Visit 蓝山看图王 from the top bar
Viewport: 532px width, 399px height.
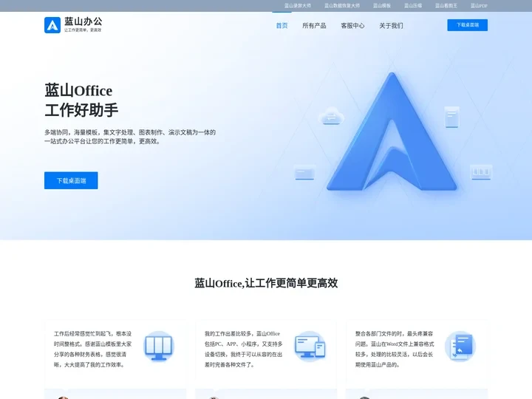[x=446, y=6]
